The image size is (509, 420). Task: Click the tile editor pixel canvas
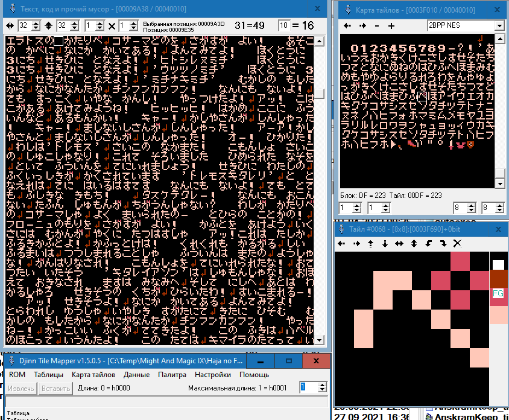click(x=412, y=329)
